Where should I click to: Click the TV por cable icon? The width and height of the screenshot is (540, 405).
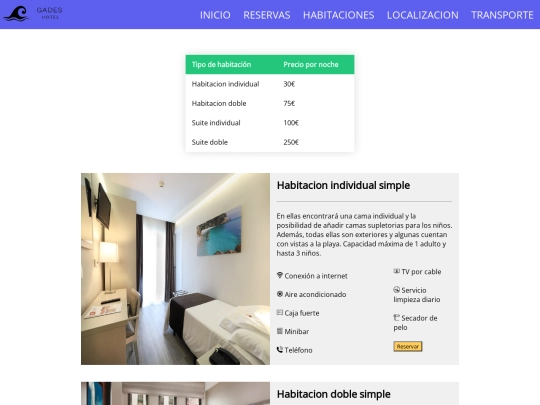tap(397, 271)
